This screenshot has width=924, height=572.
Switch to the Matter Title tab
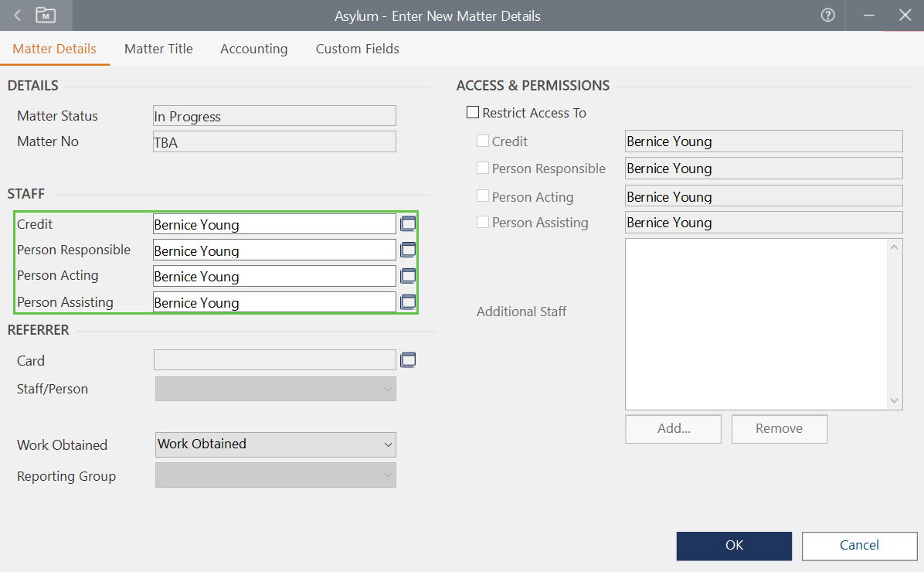158,49
